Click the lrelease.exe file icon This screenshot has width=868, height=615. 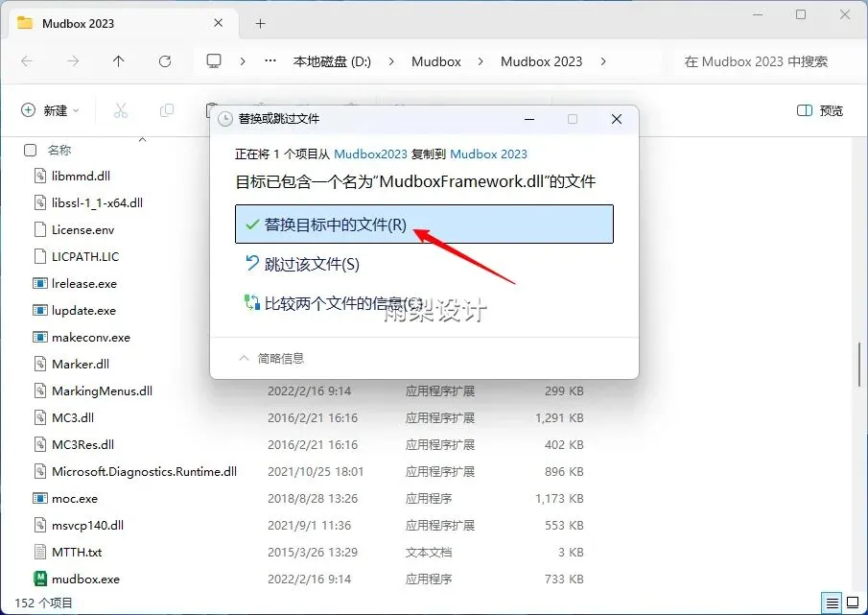40,283
